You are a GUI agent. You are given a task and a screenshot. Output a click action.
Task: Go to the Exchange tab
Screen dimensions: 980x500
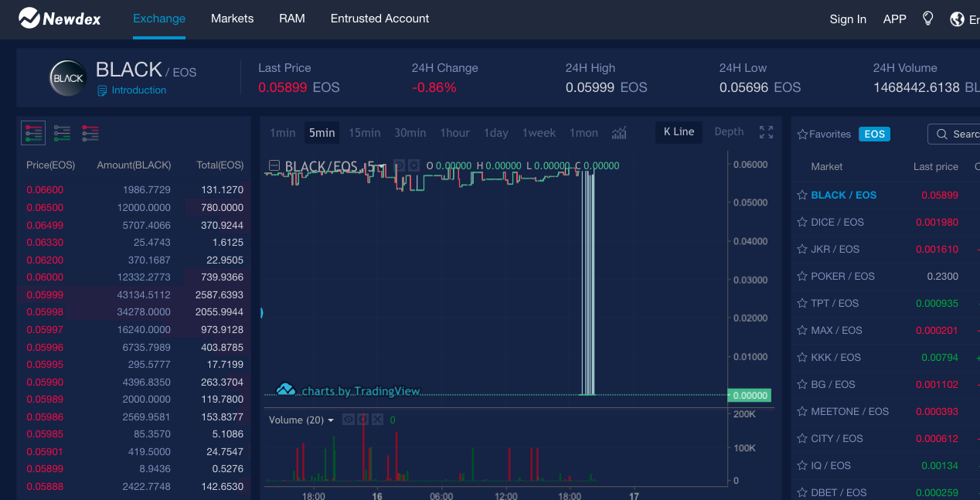coord(159,19)
